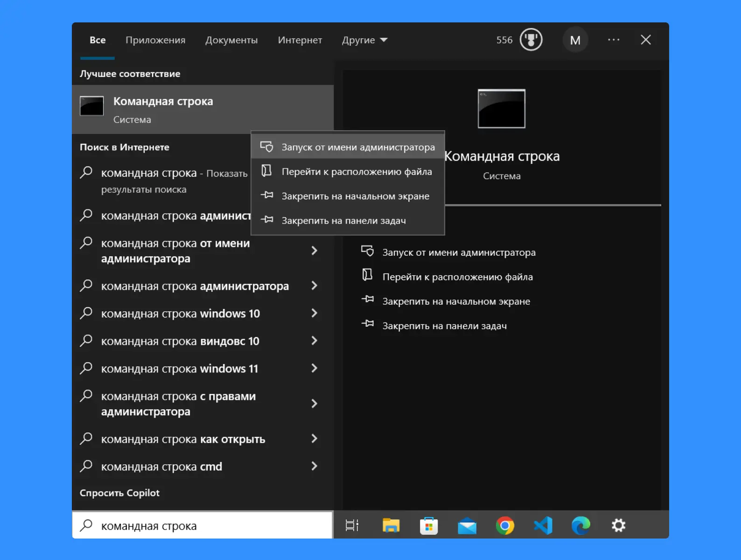The width and height of the screenshot is (741, 560).
Task: Click magnifier next to 'командная строка cmd'
Action: [x=86, y=466]
